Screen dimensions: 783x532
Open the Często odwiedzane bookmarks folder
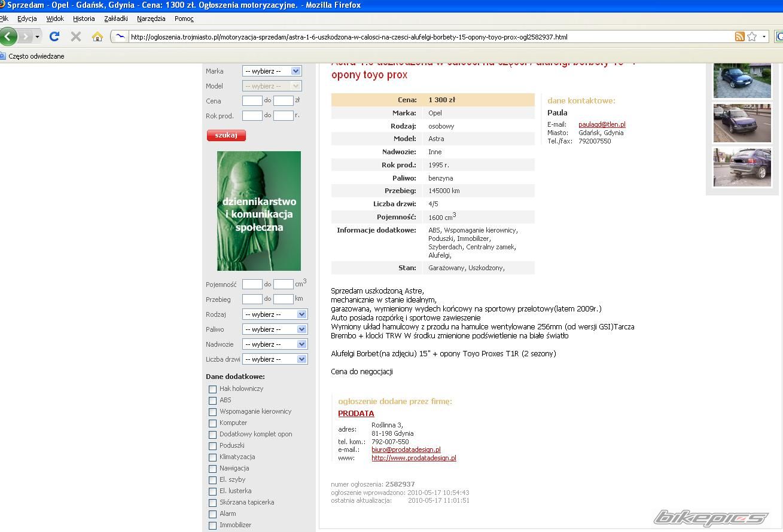coord(32,56)
